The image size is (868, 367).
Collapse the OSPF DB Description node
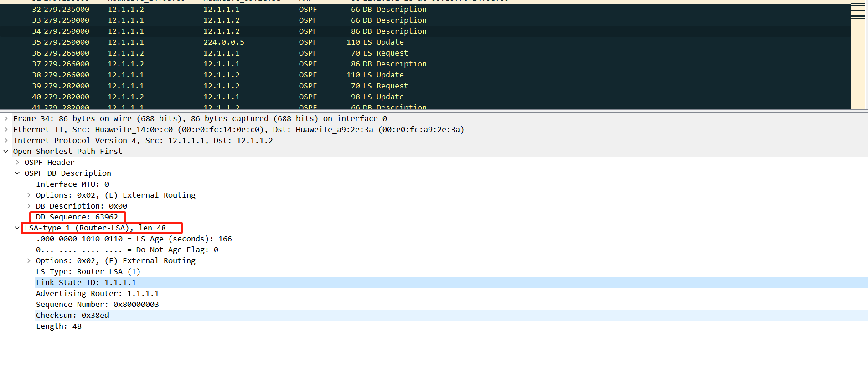17,173
